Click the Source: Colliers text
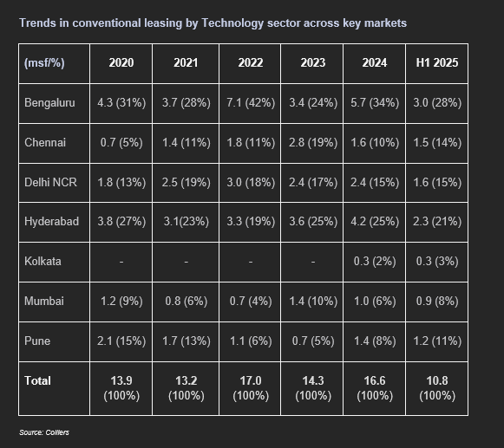 pos(44,432)
